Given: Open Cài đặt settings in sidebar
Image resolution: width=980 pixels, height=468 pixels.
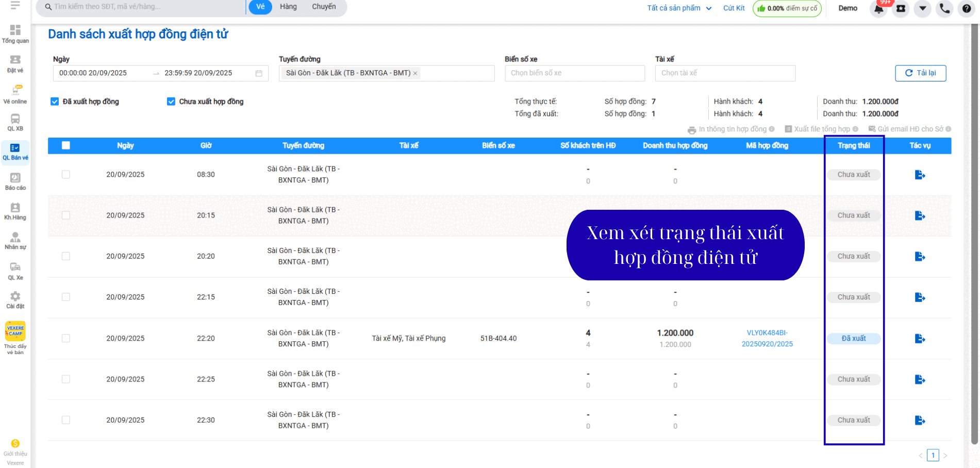Looking at the screenshot, I should (15, 299).
